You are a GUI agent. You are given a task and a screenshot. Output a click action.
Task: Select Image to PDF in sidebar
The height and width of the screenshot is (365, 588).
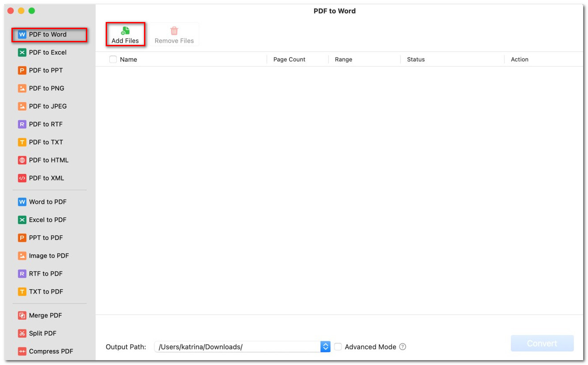[48, 256]
